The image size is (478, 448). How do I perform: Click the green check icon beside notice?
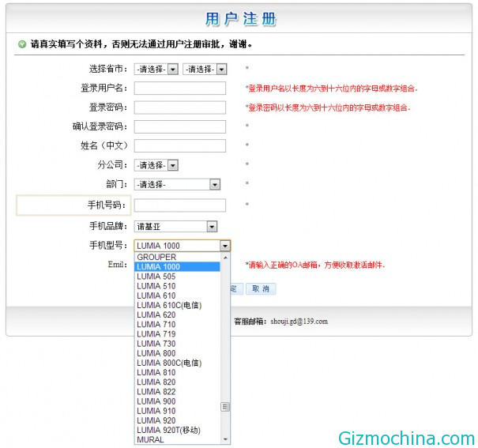[22, 44]
